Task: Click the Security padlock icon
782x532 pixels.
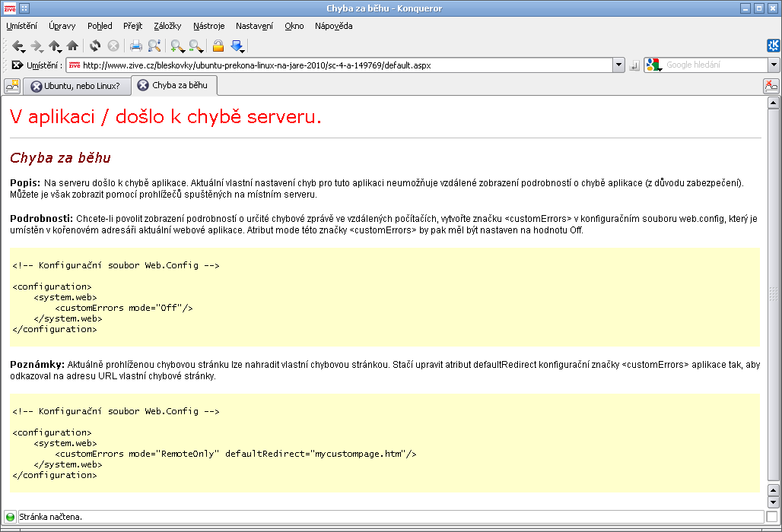Action: [x=218, y=46]
